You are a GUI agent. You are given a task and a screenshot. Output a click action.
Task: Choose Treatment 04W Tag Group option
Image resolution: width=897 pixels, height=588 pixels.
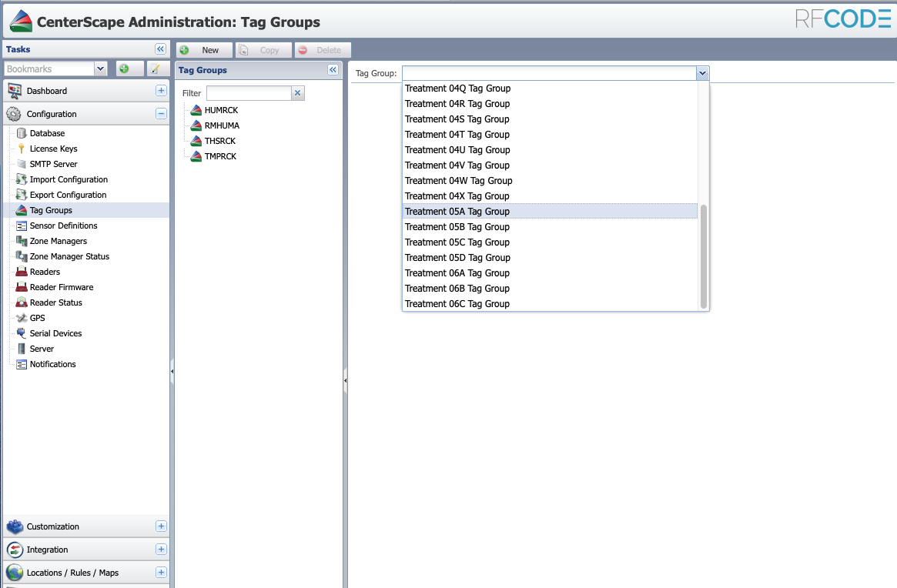(x=551, y=182)
